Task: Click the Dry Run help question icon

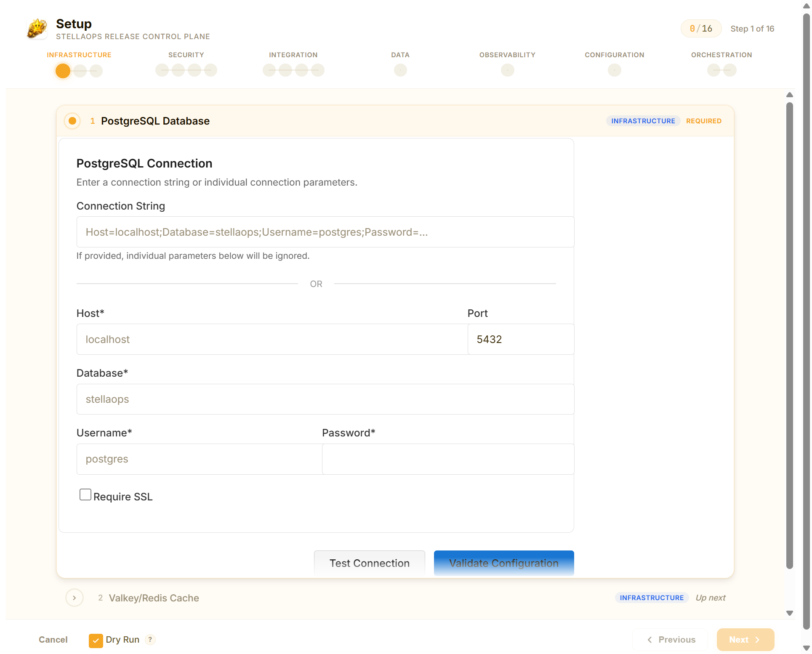Action: [x=150, y=639]
